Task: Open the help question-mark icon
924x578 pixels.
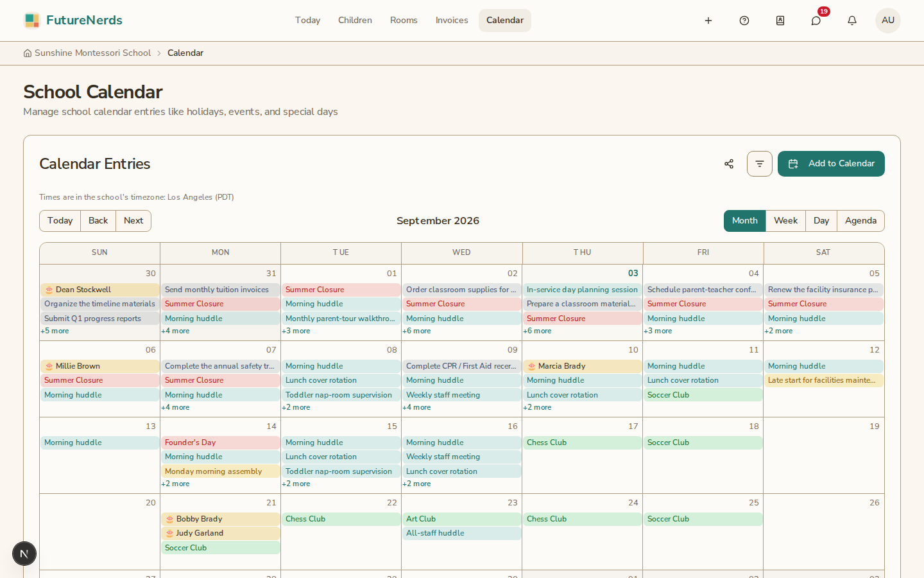Action: [x=744, y=21]
